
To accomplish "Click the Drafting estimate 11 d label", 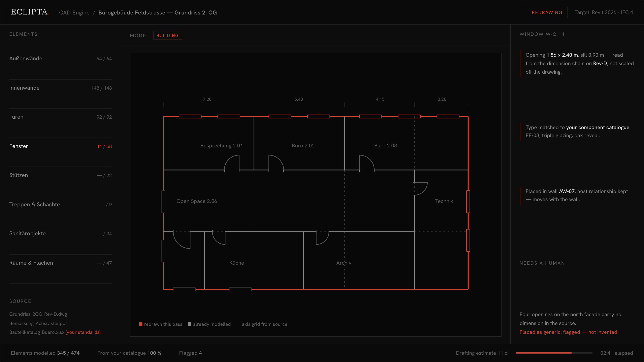I will click(x=482, y=353).
